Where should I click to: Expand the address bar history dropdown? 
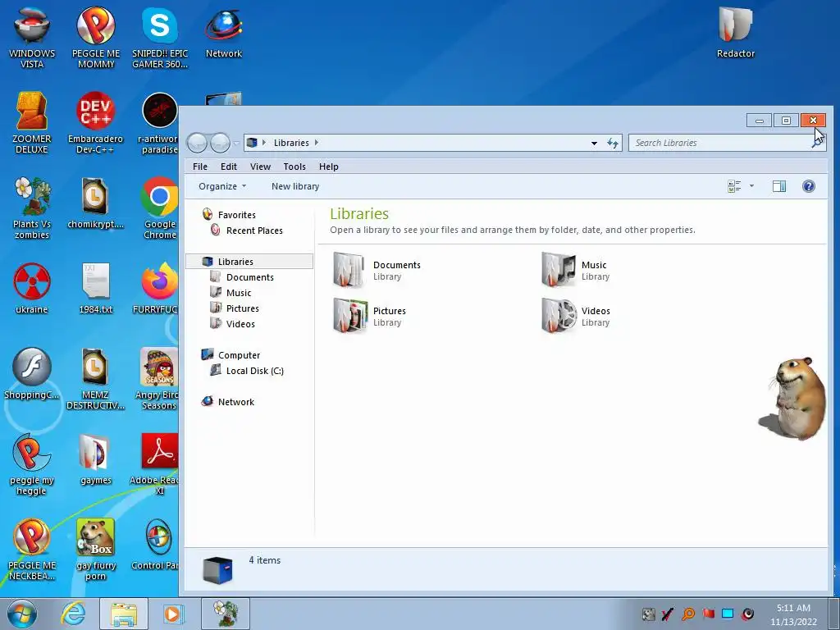[x=594, y=143]
